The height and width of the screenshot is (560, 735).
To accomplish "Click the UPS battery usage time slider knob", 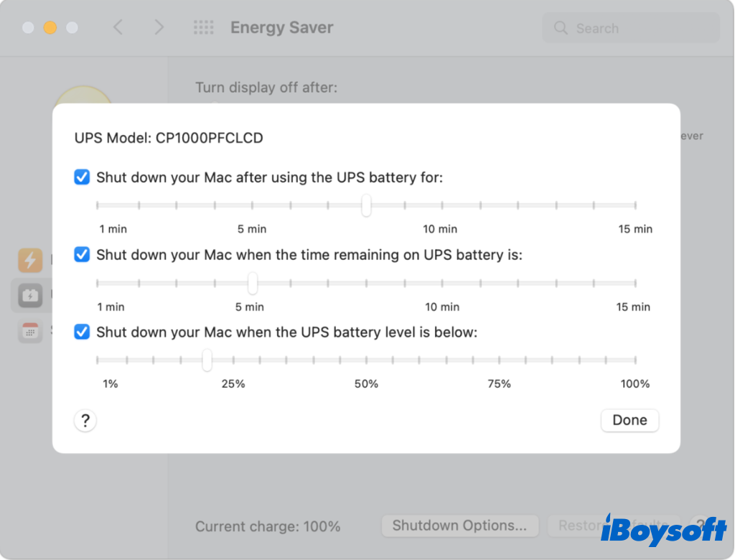I will click(x=366, y=205).
